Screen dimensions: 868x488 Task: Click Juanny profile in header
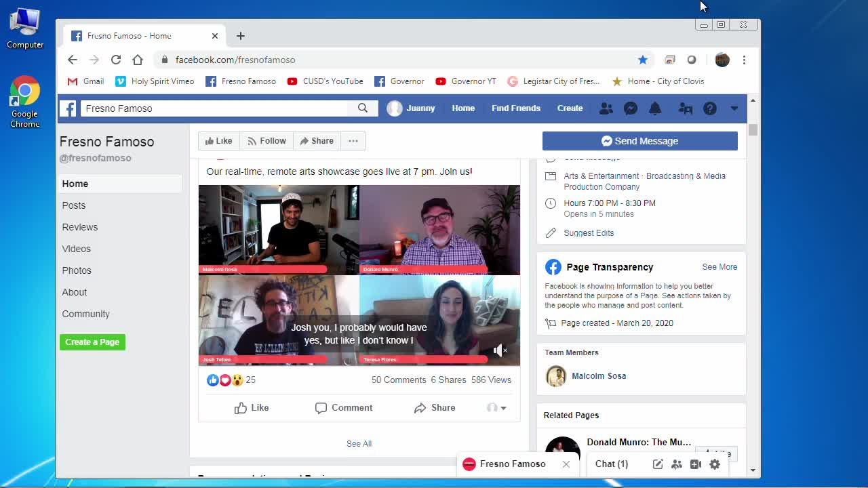coord(411,108)
